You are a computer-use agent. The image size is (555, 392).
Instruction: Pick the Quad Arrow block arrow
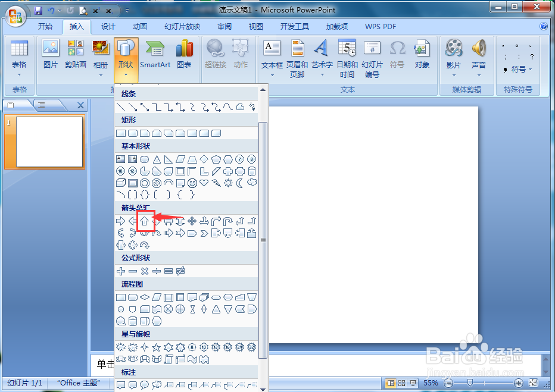192,221
